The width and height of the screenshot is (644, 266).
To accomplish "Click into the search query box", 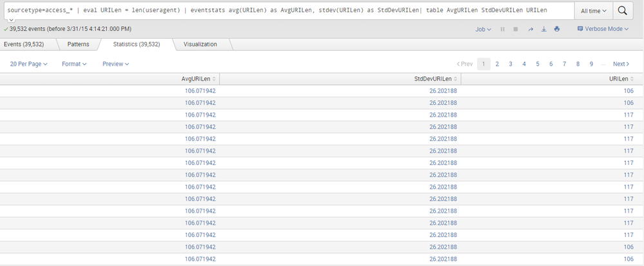I will tap(284, 11).
